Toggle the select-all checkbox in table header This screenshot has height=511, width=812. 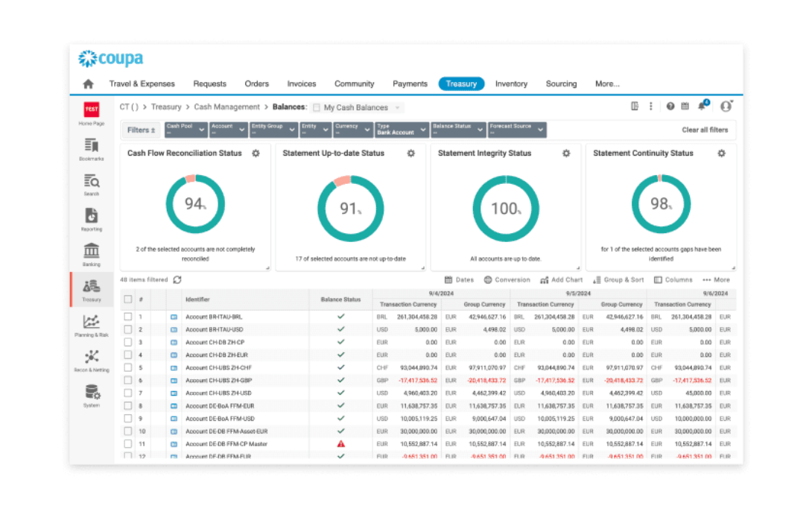128,299
